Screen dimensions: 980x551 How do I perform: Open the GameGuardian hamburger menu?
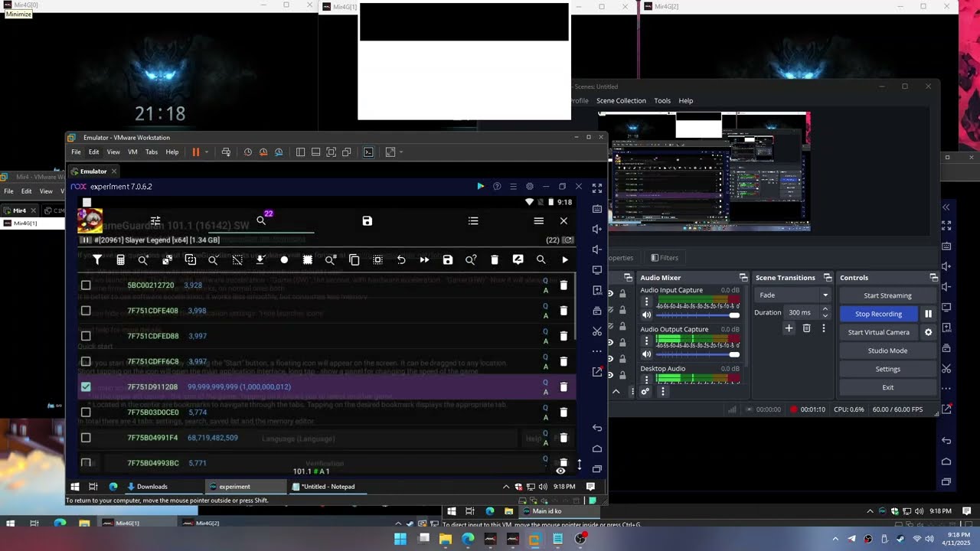pos(539,220)
